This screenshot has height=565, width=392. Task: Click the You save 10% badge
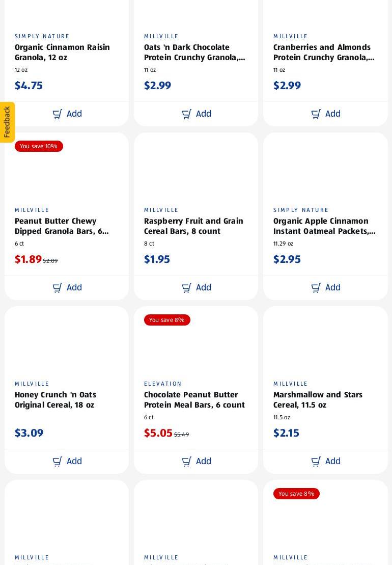click(x=39, y=146)
